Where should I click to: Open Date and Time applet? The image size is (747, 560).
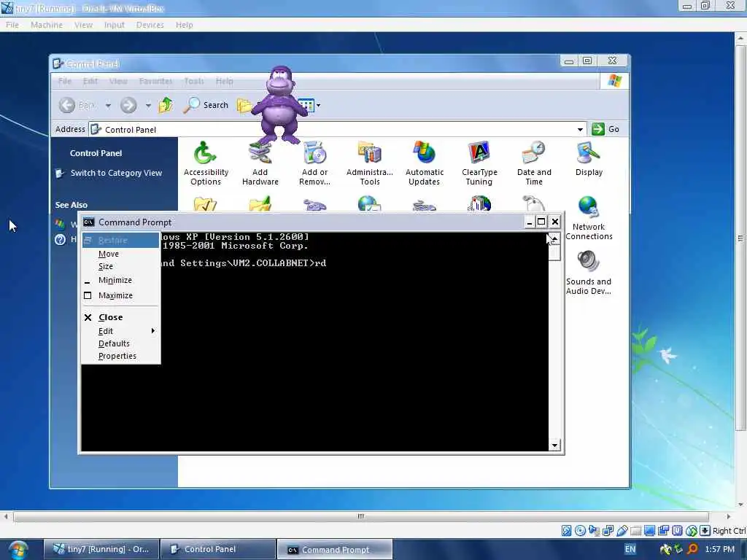(x=534, y=163)
